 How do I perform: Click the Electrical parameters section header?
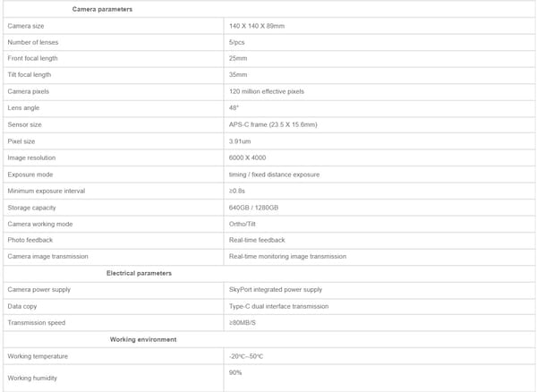139,273
